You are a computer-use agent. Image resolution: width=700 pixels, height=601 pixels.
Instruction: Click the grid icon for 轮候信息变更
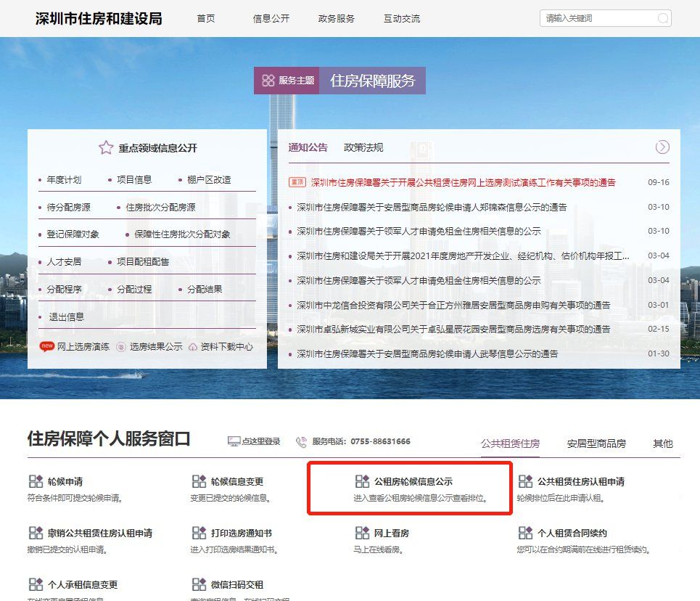199,481
